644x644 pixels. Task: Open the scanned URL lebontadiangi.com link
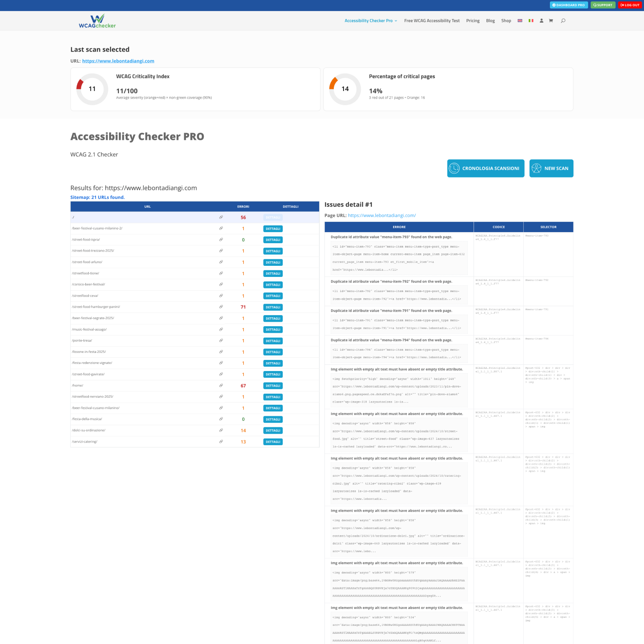[118, 61]
